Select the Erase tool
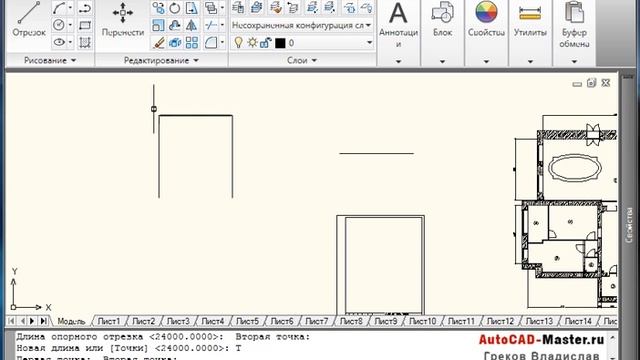Viewport: 640px width, 360px height. click(158, 42)
